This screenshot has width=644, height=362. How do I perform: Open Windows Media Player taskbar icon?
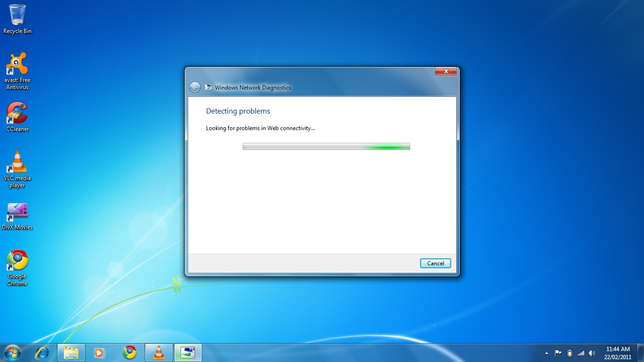(x=100, y=353)
